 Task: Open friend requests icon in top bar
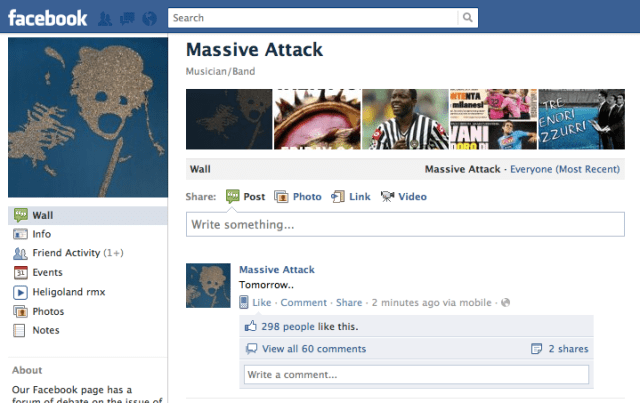(106, 18)
